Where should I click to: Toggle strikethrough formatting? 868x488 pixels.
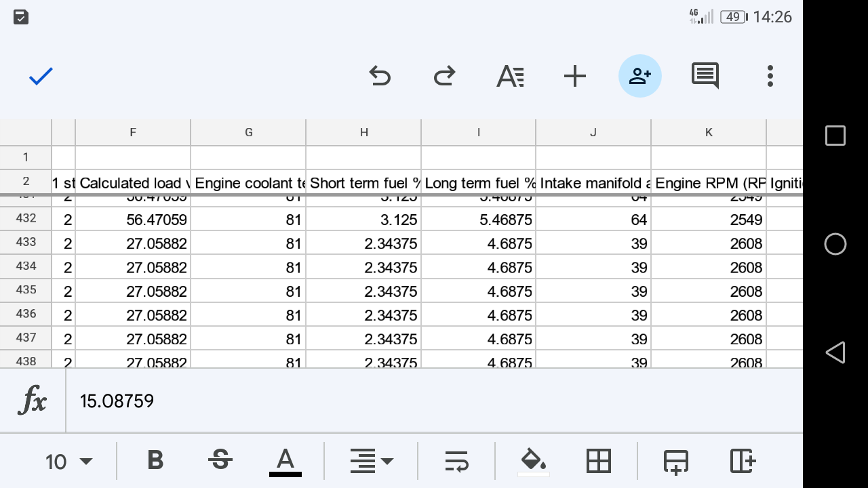[x=220, y=461]
